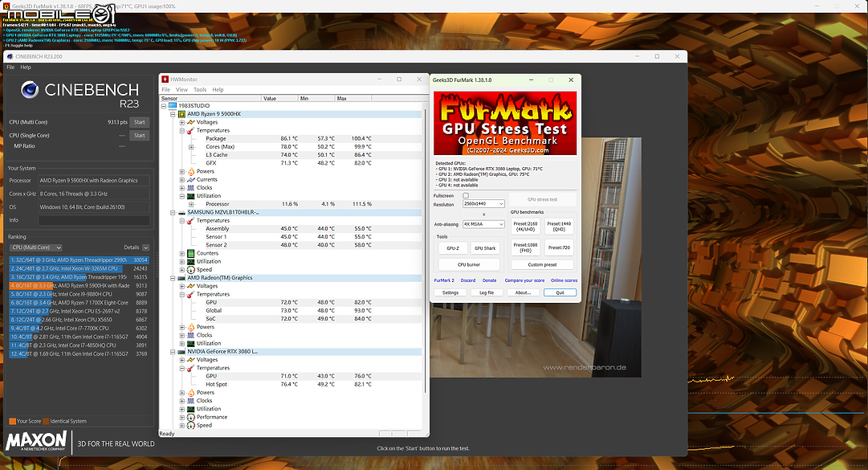
Task: Open the Help menu in Cinebench
Action: [x=26, y=67]
